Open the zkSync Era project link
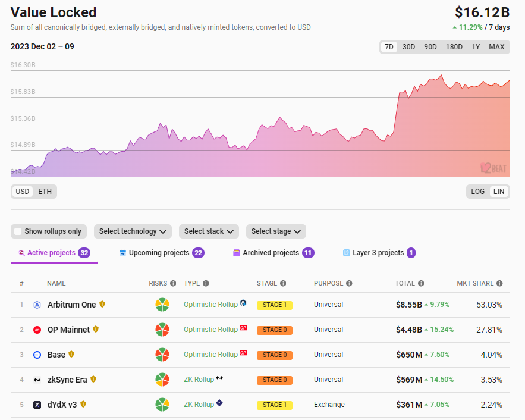Screen dimensions: 525x420 (x=67, y=380)
